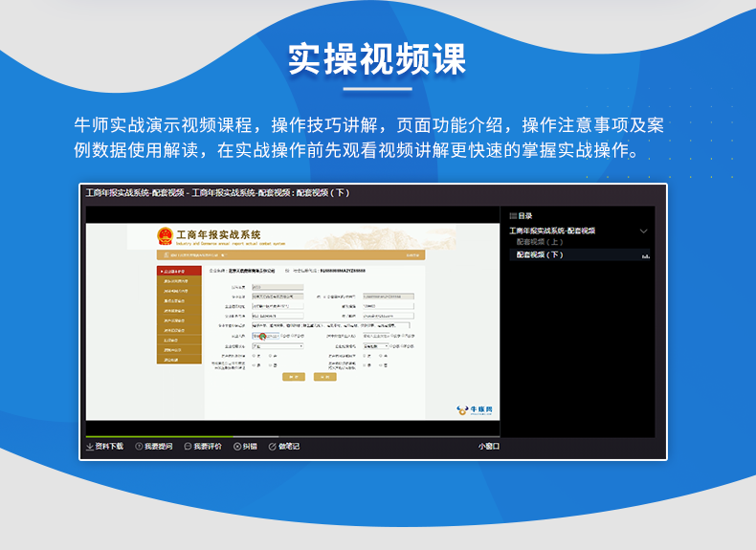The height and width of the screenshot is (550, 756).
Task: Click playing bars icon beside 配套视频（下）
Action: (x=645, y=256)
